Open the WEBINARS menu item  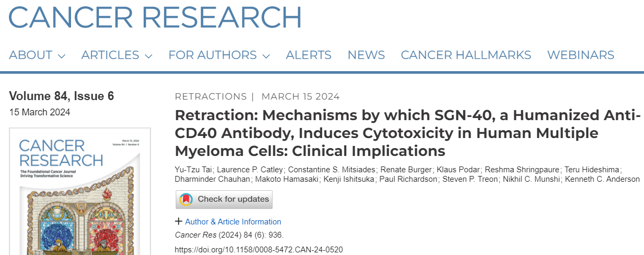click(581, 55)
